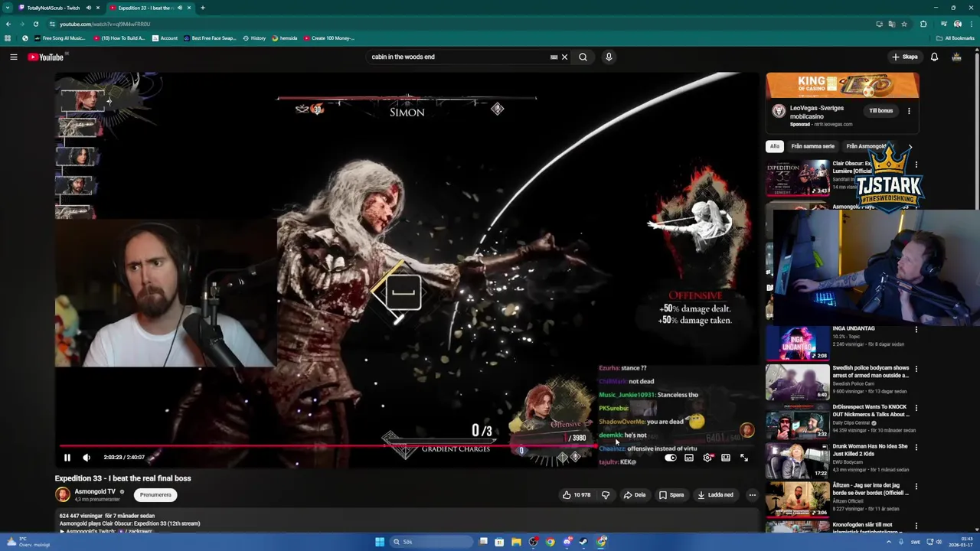Subscribe with the Prenumerera button
Image resolution: width=980 pixels, height=551 pixels.
click(x=155, y=495)
